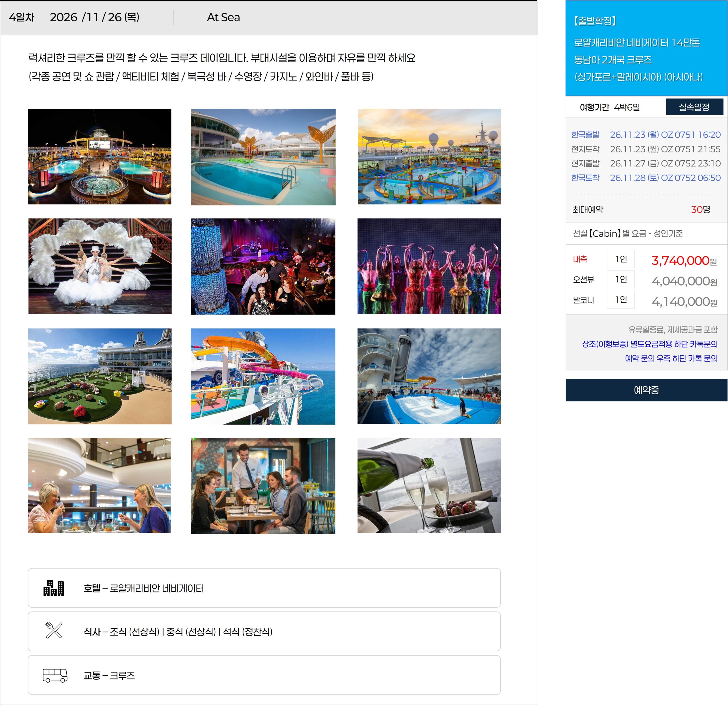This screenshot has height=705, width=728.
Task: Click the 예약중 booking button
Action: click(x=646, y=390)
